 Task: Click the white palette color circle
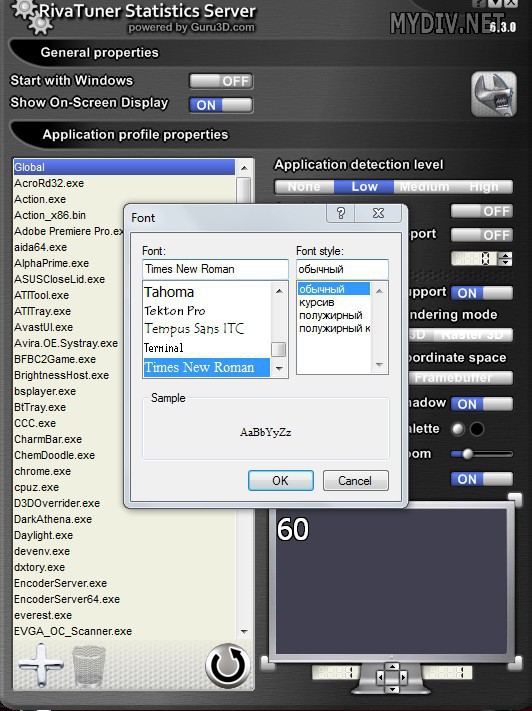point(458,429)
